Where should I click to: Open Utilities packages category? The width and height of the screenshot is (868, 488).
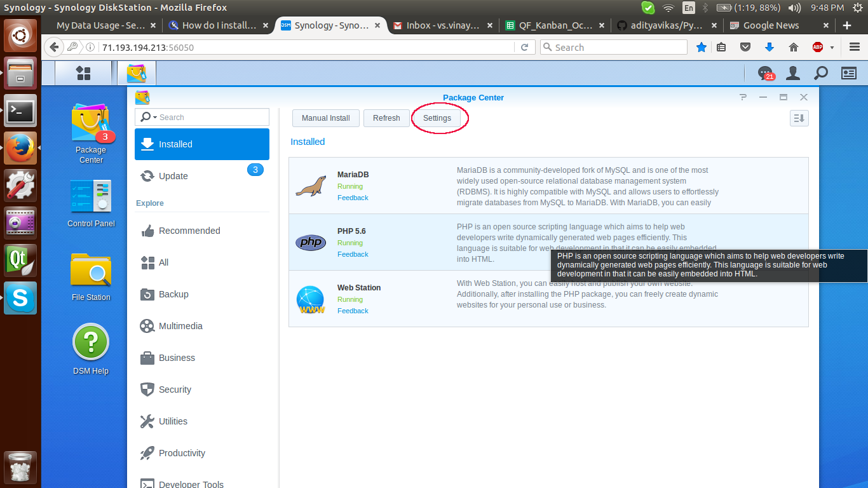(202, 421)
